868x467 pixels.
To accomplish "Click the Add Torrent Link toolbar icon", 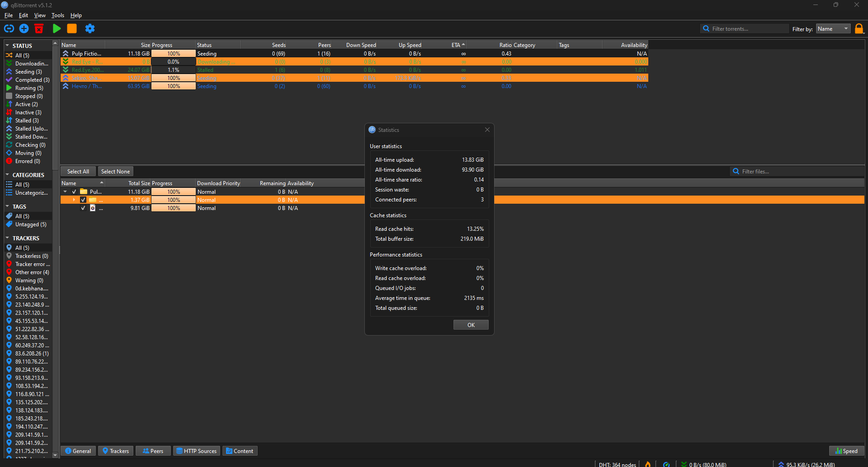I will tap(9, 28).
